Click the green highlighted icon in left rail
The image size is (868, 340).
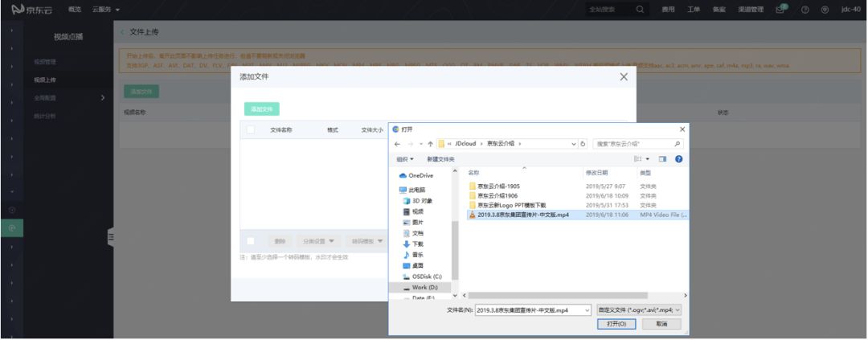(11, 228)
